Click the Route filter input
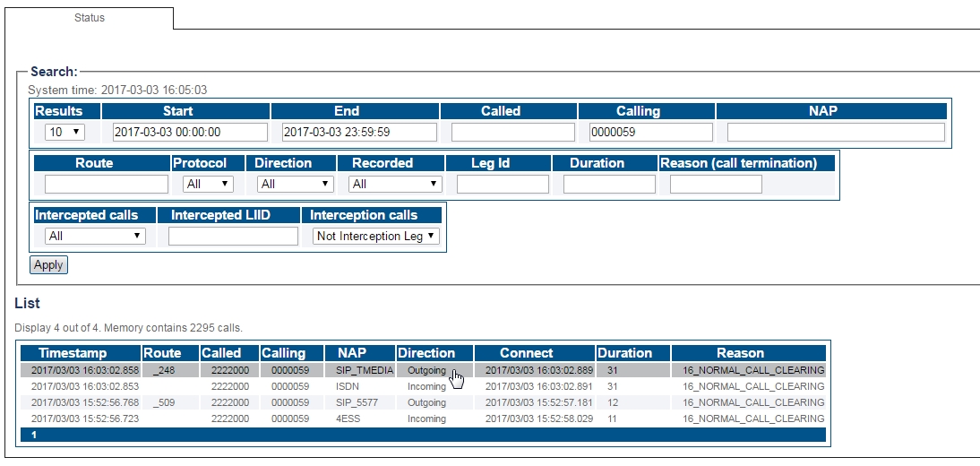The image size is (980, 466). [107, 184]
